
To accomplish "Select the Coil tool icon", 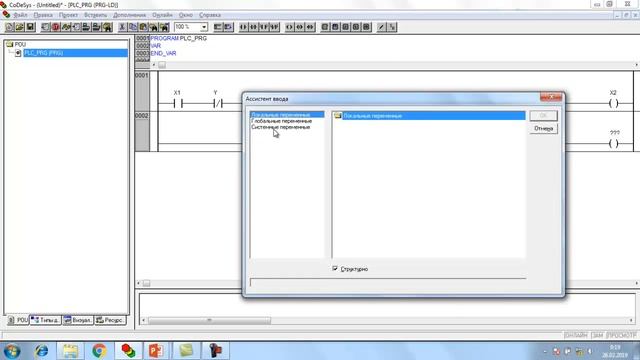I will tap(289, 27).
